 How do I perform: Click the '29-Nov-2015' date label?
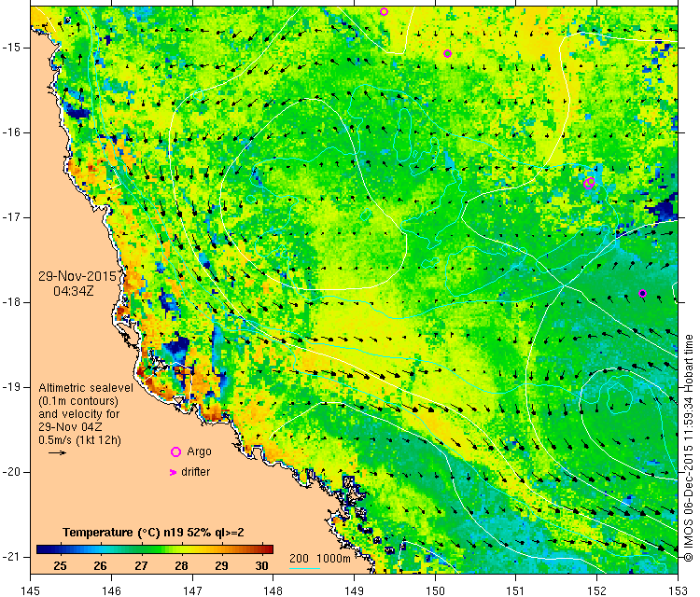point(77,276)
